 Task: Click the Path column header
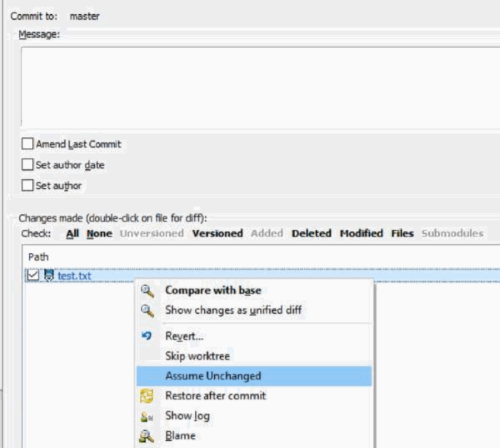tap(38, 257)
